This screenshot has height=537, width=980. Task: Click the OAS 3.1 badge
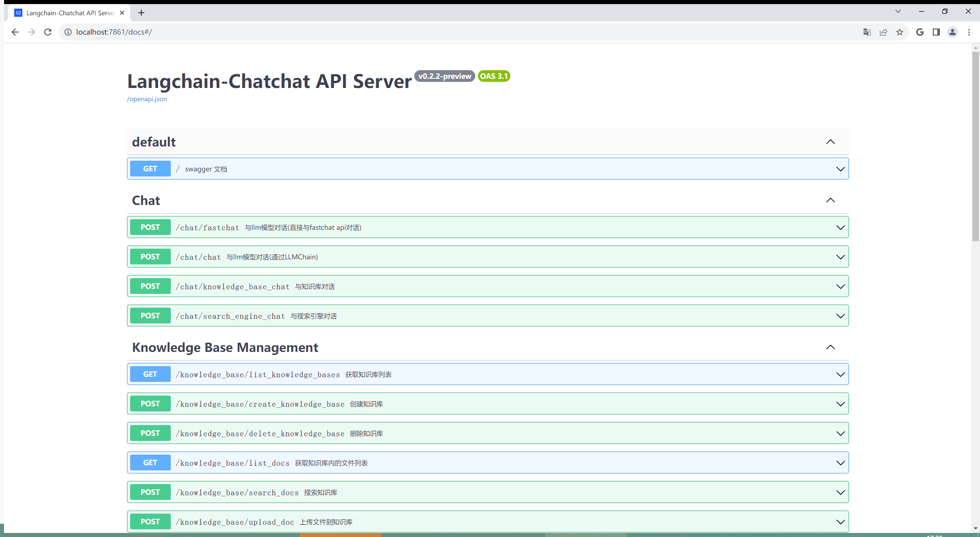click(494, 76)
